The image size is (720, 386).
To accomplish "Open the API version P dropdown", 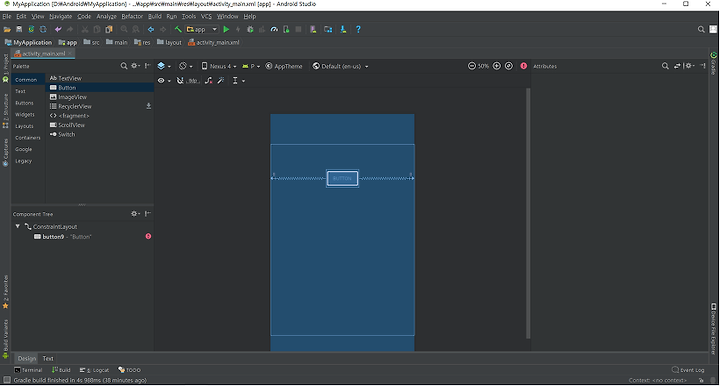I will point(251,66).
